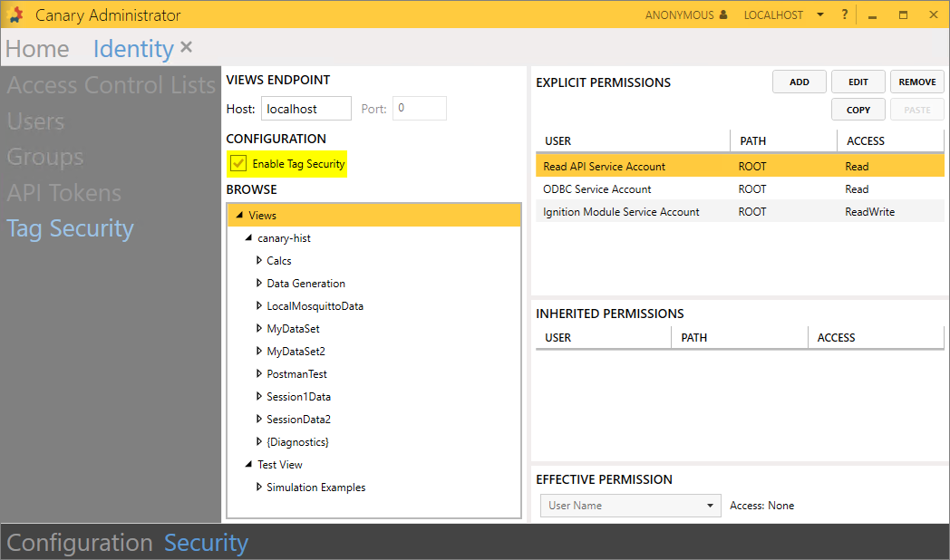
Task: Click the Copy permissions button
Action: pyautogui.click(x=858, y=110)
